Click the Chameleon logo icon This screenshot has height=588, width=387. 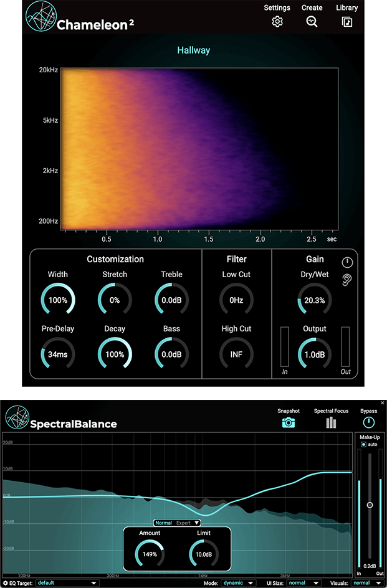click(41, 16)
